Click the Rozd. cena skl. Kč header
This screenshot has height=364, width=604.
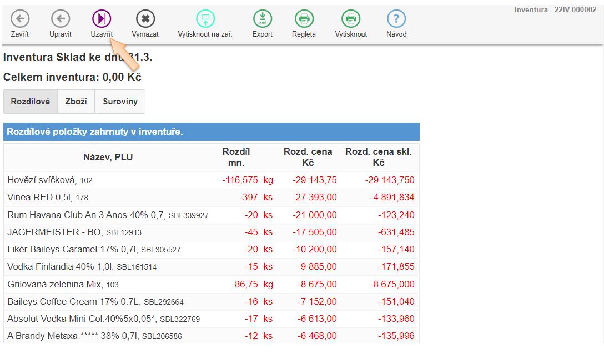click(x=378, y=158)
